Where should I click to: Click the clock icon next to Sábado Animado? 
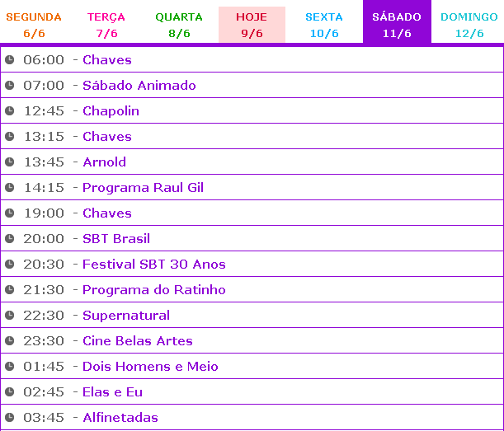10,86
